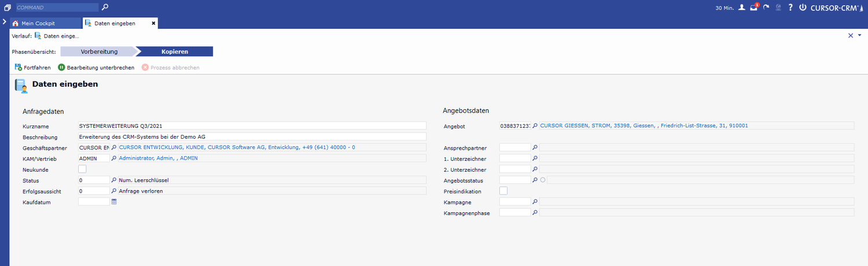Click the power logout icon

[x=803, y=8]
